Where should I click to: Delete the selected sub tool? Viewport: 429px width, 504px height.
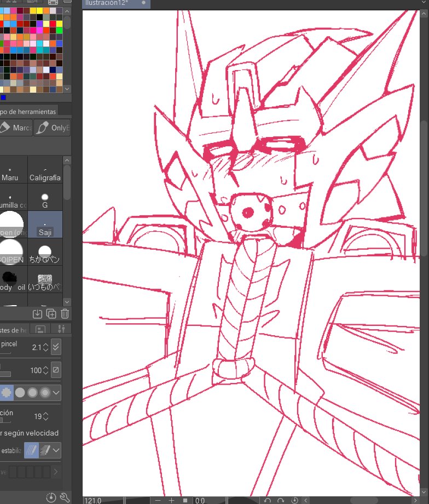tap(65, 313)
